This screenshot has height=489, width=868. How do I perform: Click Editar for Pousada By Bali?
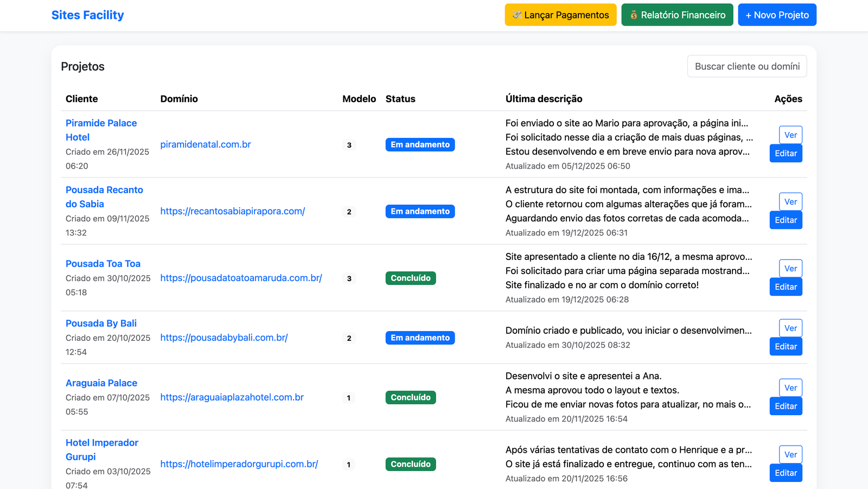[x=786, y=346]
